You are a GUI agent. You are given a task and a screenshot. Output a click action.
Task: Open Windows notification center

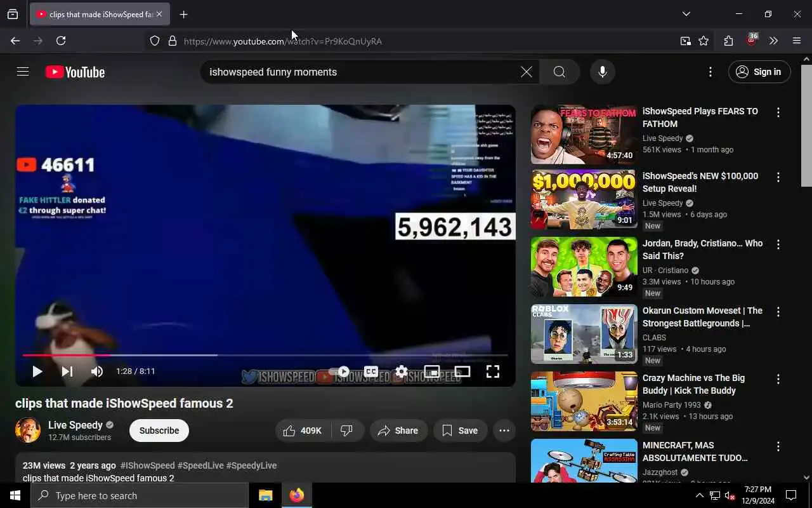click(791, 495)
